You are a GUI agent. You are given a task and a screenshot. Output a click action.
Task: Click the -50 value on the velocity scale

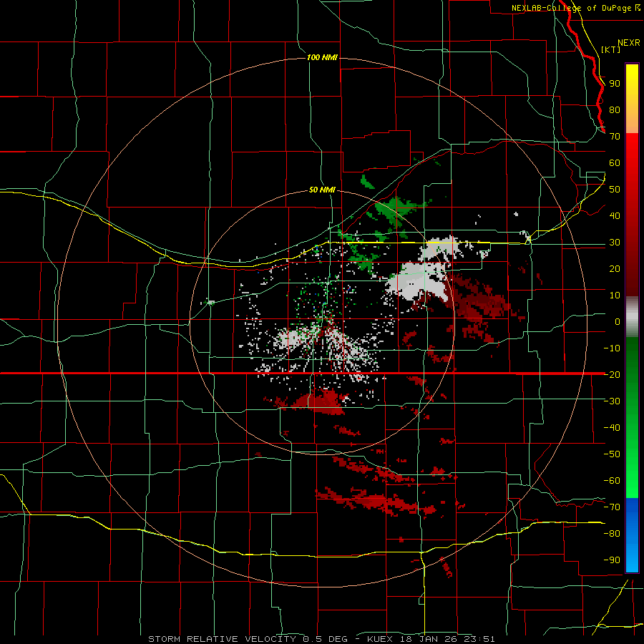(612, 454)
